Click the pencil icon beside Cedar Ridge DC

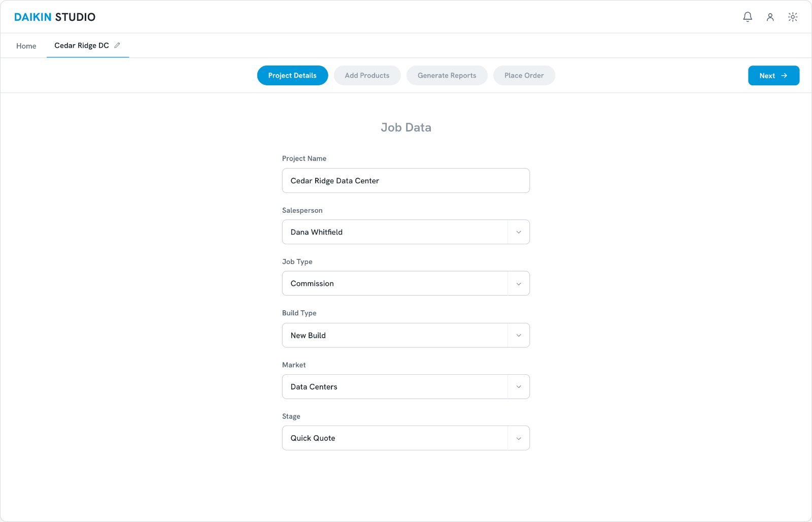pyautogui.click(x=117, y=45)
